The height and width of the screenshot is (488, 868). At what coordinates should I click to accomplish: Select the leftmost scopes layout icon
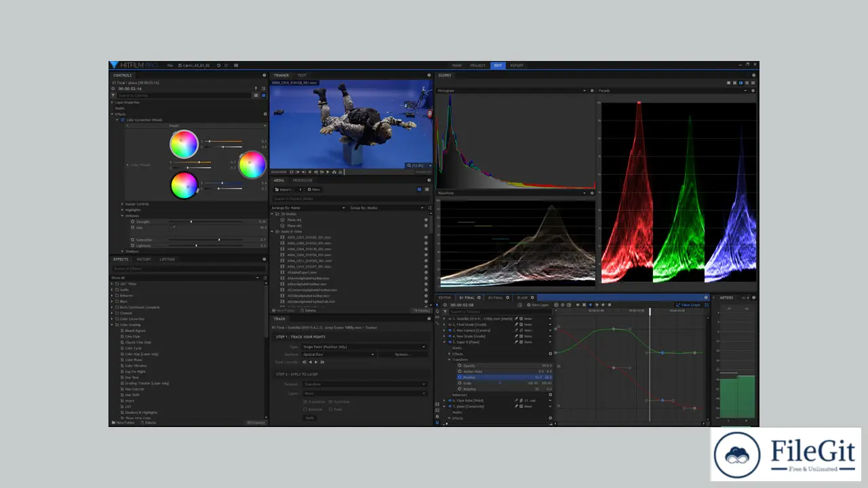point(728,83)
